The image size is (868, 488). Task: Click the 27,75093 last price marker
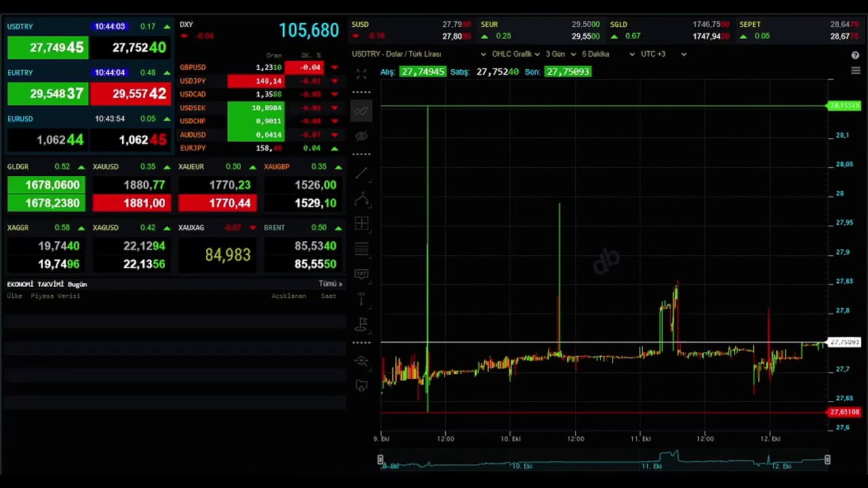pos(844,342)
